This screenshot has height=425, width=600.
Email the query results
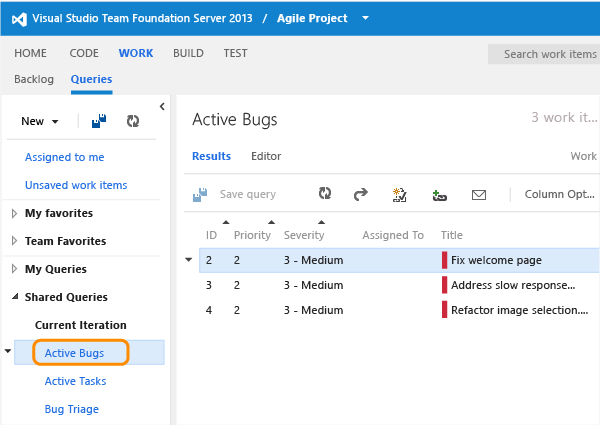479,195
